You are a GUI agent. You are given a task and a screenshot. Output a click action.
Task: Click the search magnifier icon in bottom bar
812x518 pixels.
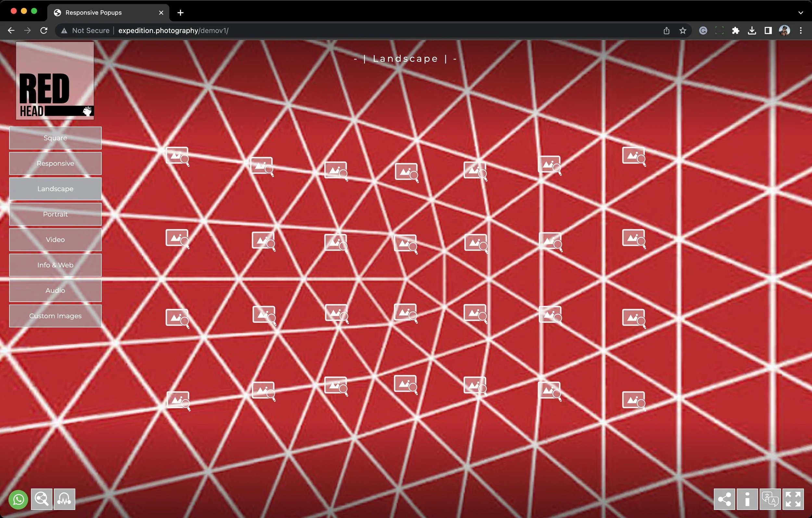[42, 499]
